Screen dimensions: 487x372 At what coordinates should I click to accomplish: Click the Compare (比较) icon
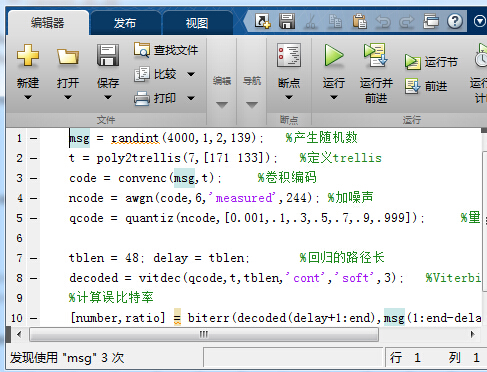click(142, 74)
